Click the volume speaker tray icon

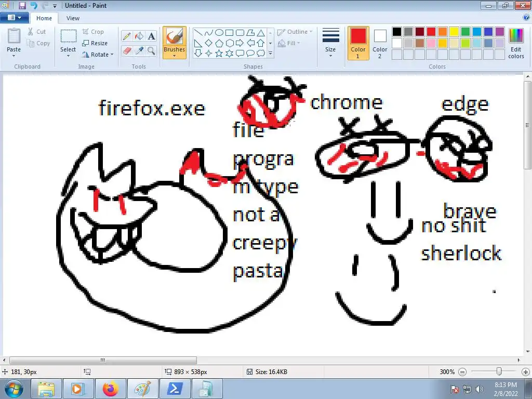[480, 389]
